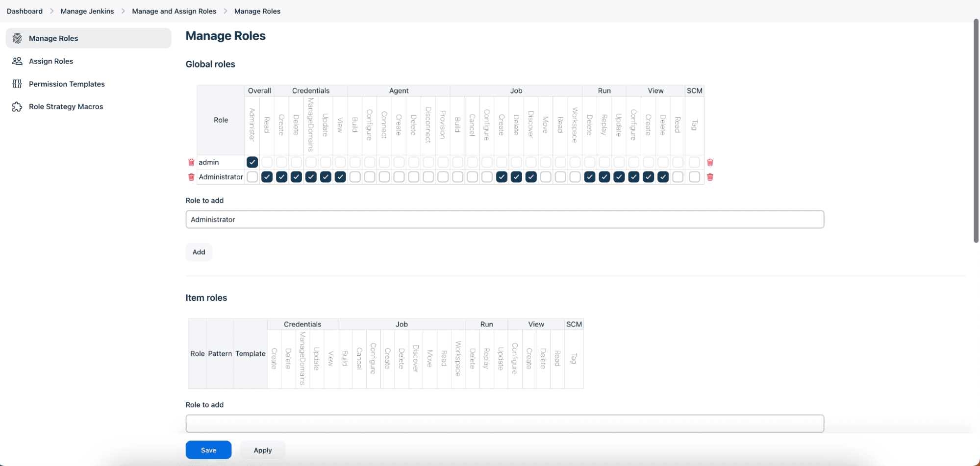The height and width of the screenshot is (466, 980).
Task: Toggle Credentials ManageDomains for Administrator role
Action: click(x=311, y=177)
